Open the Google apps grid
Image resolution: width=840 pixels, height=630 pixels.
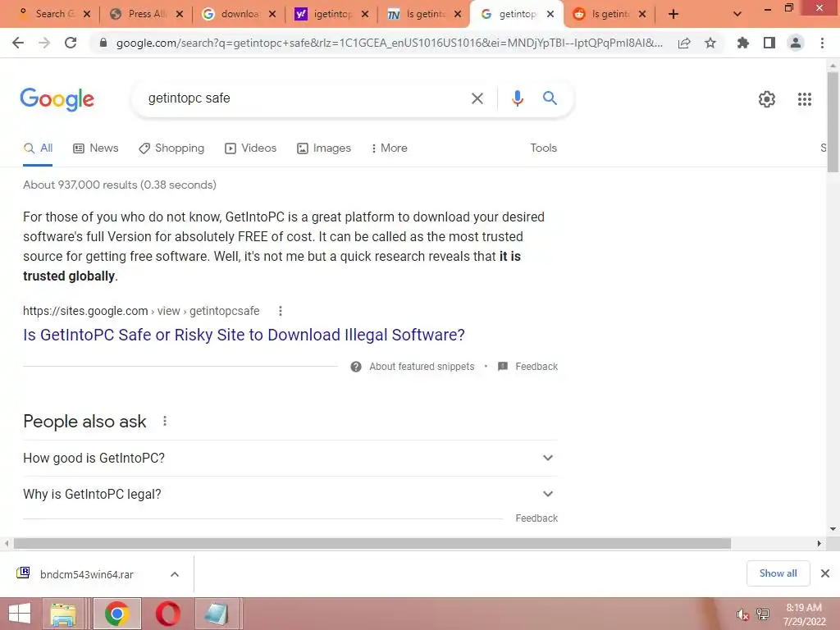[x=805, y=99]
